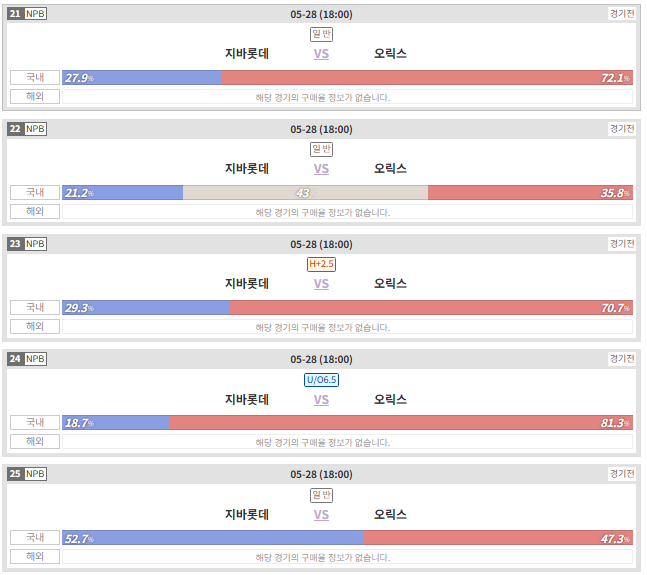
Task: Click the 일반 badge in match 25
Action: pos(321,495)
